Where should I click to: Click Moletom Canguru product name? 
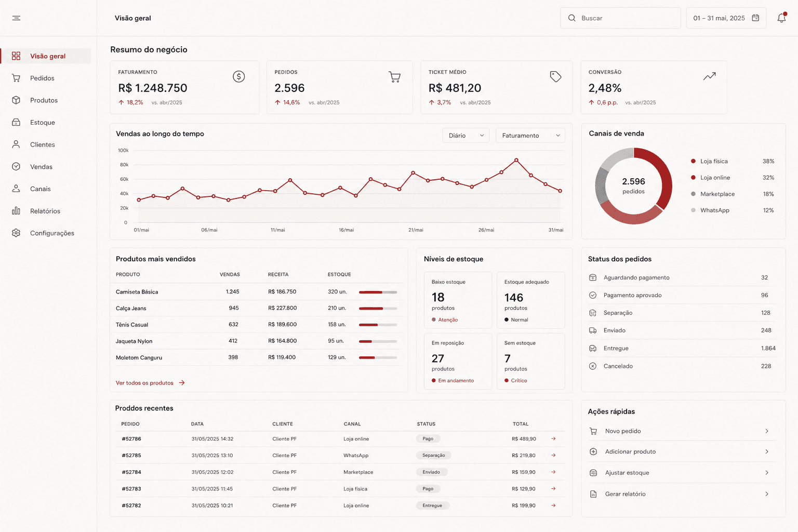click(x=139, y=357)
